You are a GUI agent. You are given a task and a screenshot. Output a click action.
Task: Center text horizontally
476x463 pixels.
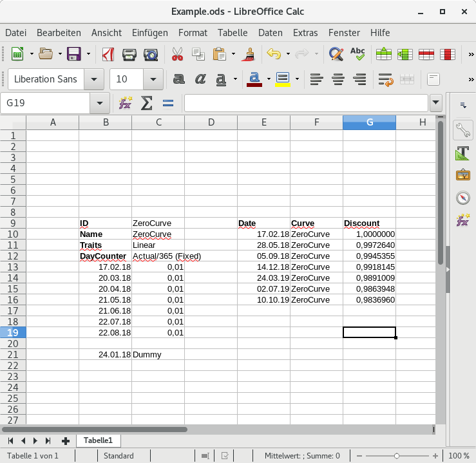click(338, 79)
